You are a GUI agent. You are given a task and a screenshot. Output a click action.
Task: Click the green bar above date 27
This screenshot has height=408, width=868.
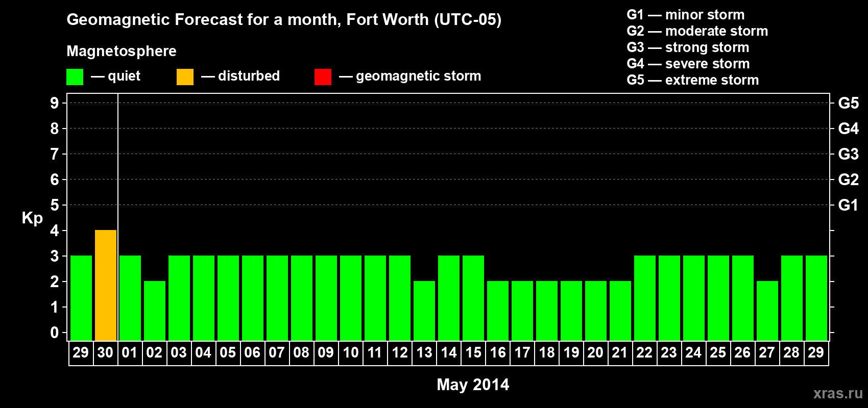[767, 311]
